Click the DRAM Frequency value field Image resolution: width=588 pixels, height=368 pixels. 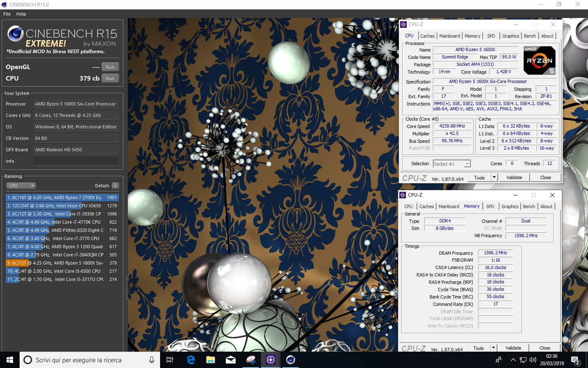(495, 253)
